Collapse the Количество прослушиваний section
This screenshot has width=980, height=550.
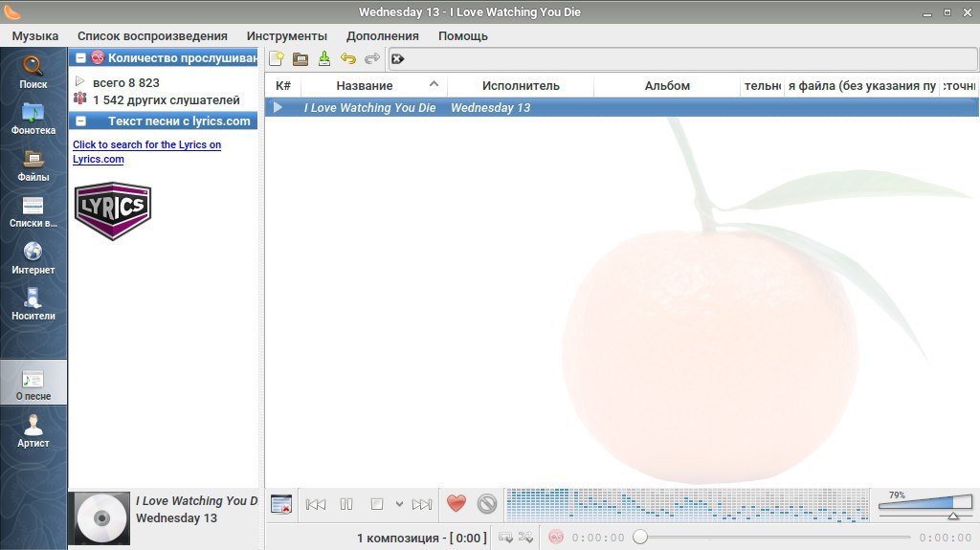point(80,58)
